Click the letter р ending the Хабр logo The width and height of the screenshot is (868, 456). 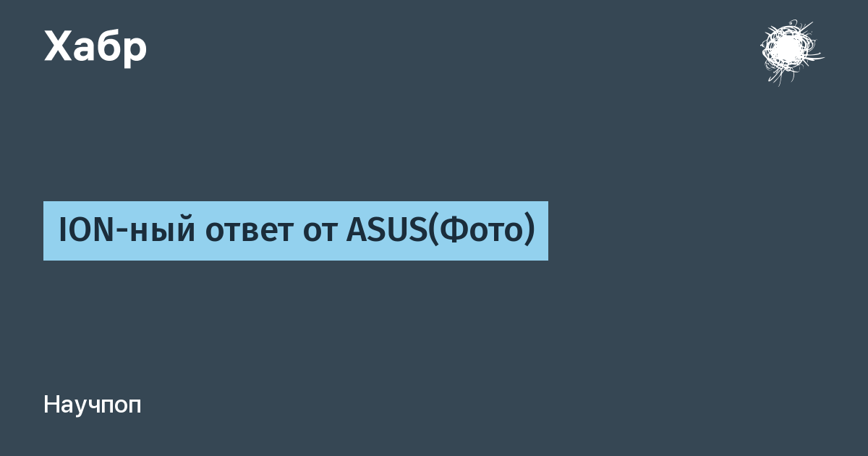click(135, 49)
